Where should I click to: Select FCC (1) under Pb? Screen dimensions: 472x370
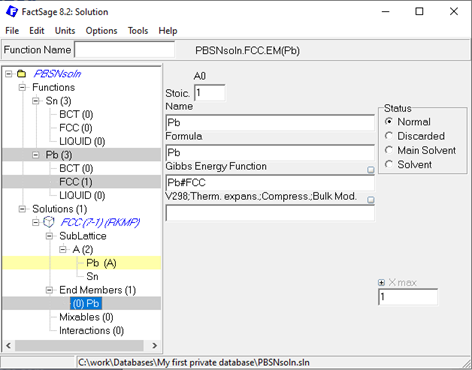pyautogui.click(x=76, y=182)
